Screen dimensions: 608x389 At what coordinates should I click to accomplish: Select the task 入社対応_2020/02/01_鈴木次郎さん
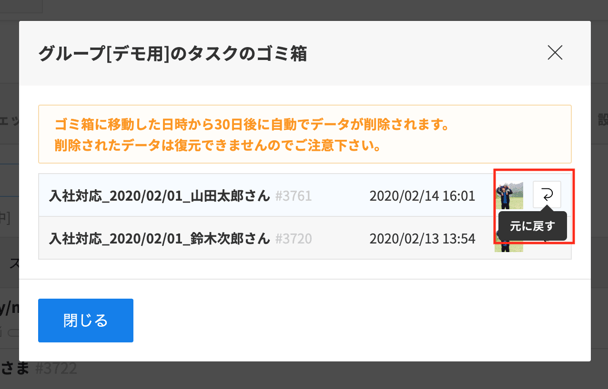pyautogui.click(x=159, y=238)
